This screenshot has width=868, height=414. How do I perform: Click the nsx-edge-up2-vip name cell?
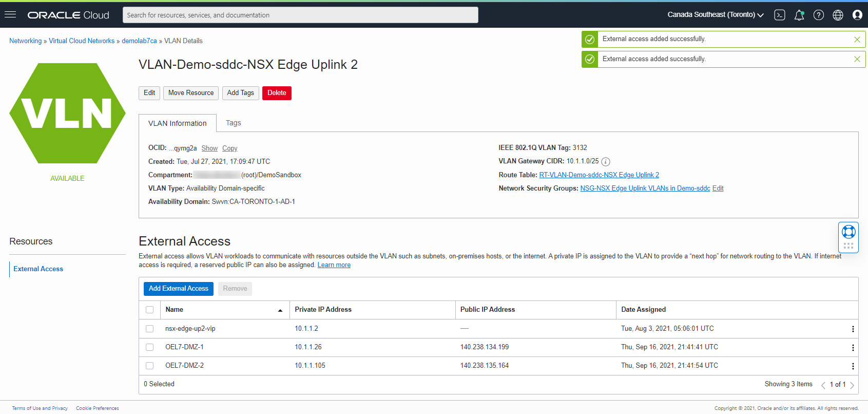coord(190,329)
